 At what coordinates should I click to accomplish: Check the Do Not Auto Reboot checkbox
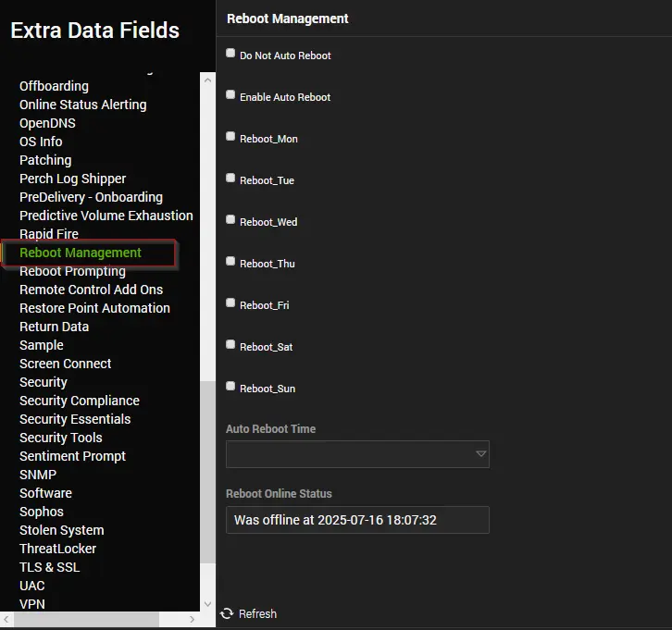pos(230,53)
